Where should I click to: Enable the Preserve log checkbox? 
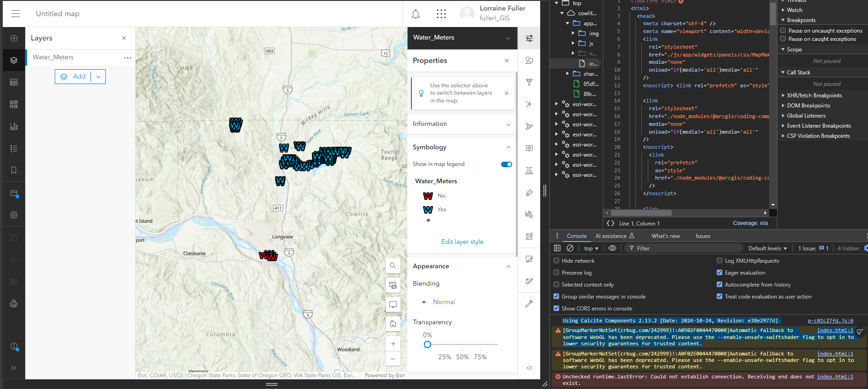point(556,273)
